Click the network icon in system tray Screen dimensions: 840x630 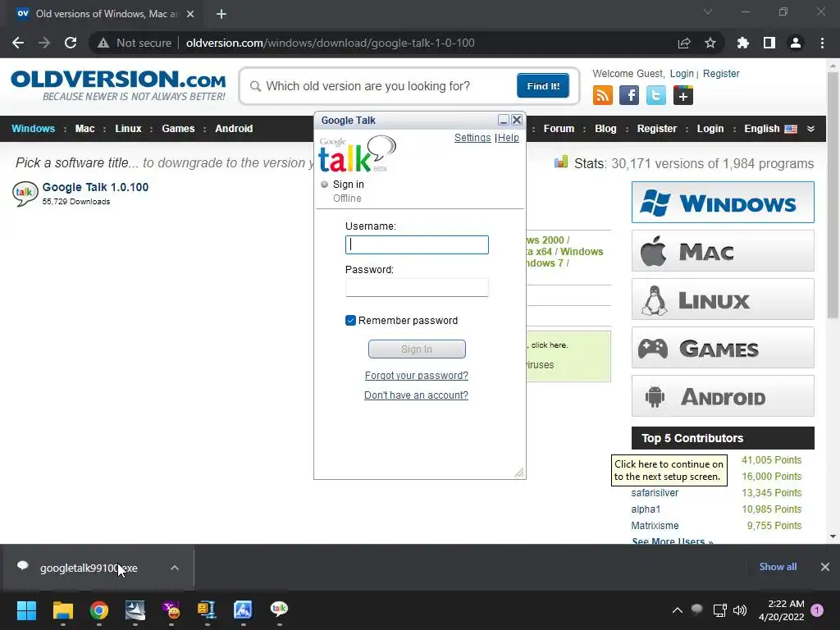coord(719,610)
